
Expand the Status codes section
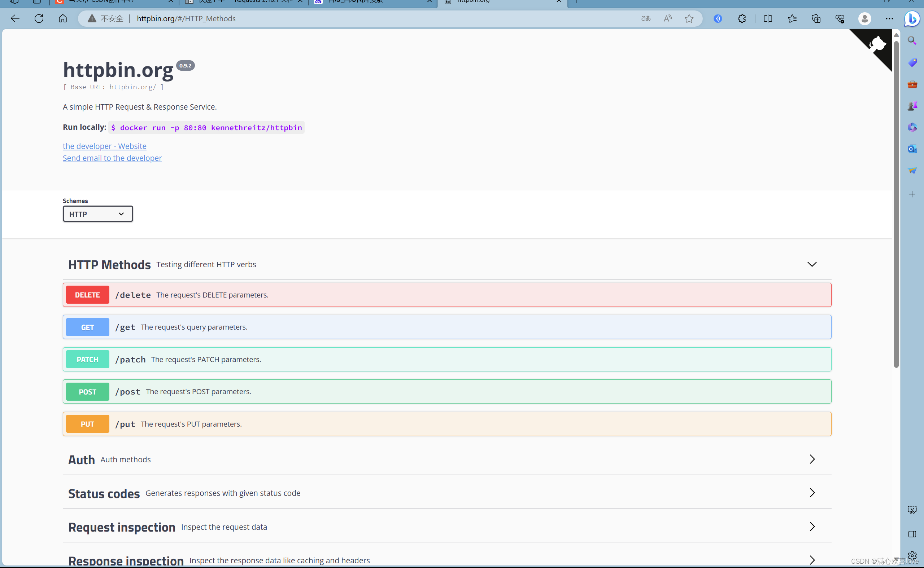812,493
